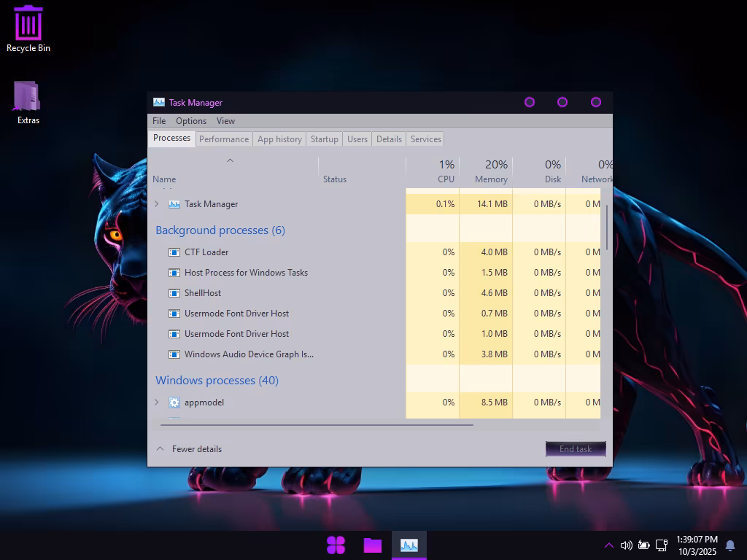Click the volume speaker tray icon
Viewport: 747px width, 560px height.
tap(627, 545)
